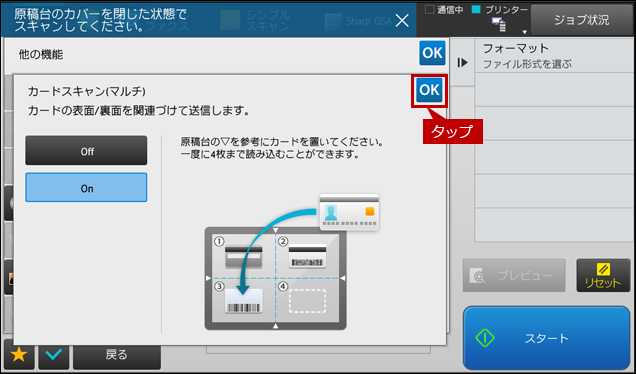Collapse the action panel with the arrow icon

coord(462,62)
